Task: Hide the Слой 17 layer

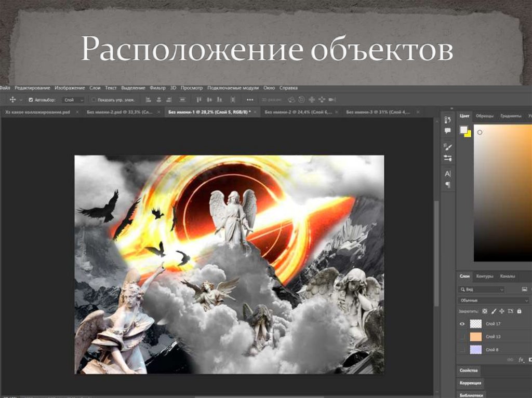Action: click(x=461, y=324)
